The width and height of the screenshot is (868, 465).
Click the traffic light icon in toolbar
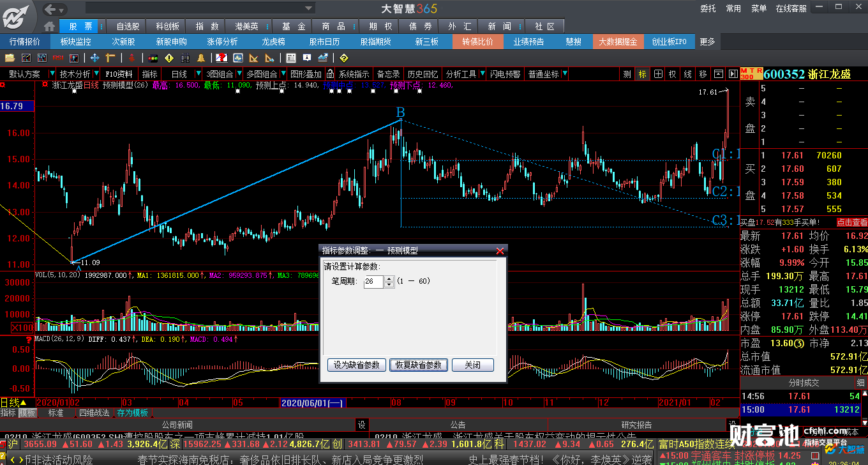(153, 58)
